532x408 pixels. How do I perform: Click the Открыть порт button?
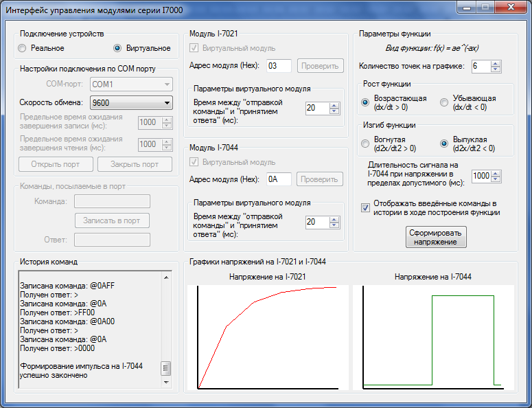click(56, 164)
